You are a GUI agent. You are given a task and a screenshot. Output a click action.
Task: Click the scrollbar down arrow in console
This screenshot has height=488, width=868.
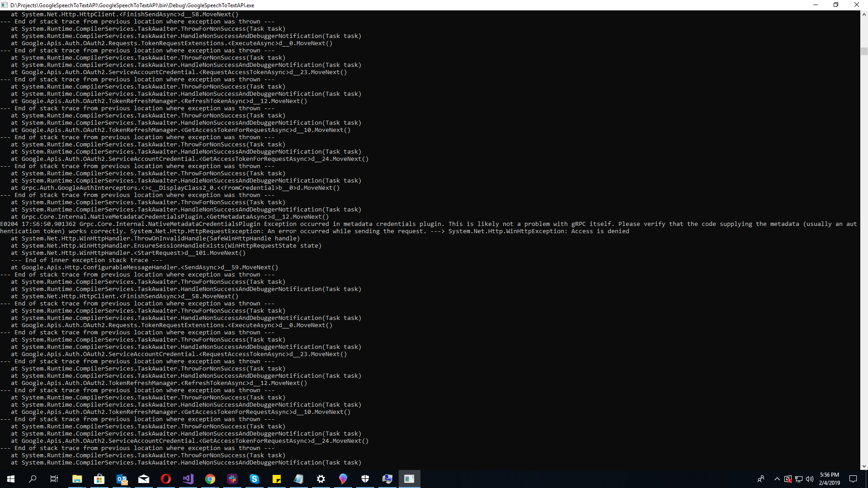click(864, 466)
